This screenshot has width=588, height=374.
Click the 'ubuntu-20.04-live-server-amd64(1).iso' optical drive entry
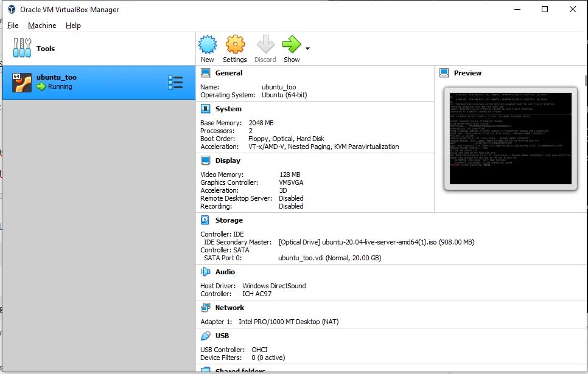(x=376, y=242)
